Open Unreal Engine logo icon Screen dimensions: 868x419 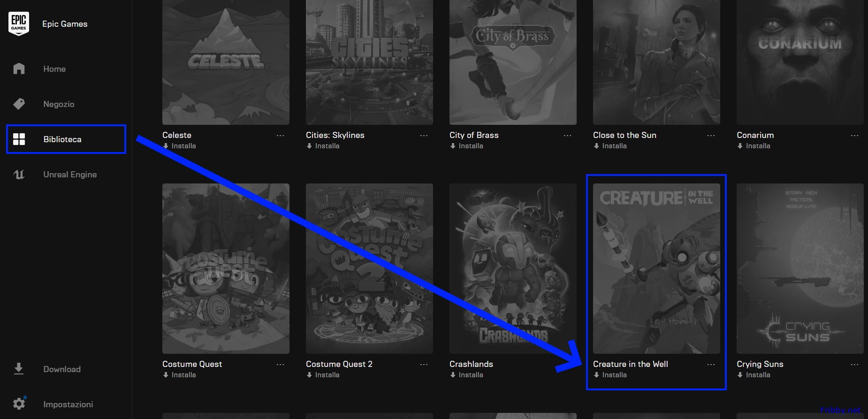(x=19, y=175)
